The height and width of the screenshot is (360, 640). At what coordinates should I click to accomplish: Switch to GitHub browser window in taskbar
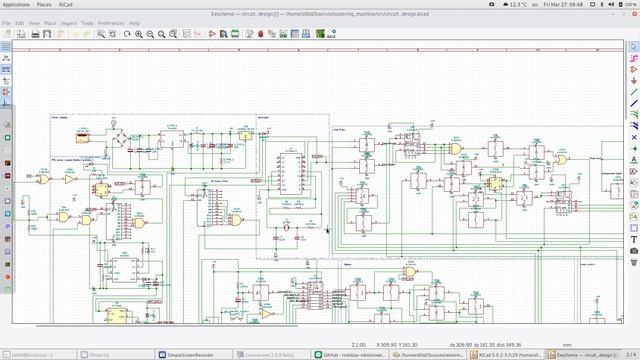point(351,355)
